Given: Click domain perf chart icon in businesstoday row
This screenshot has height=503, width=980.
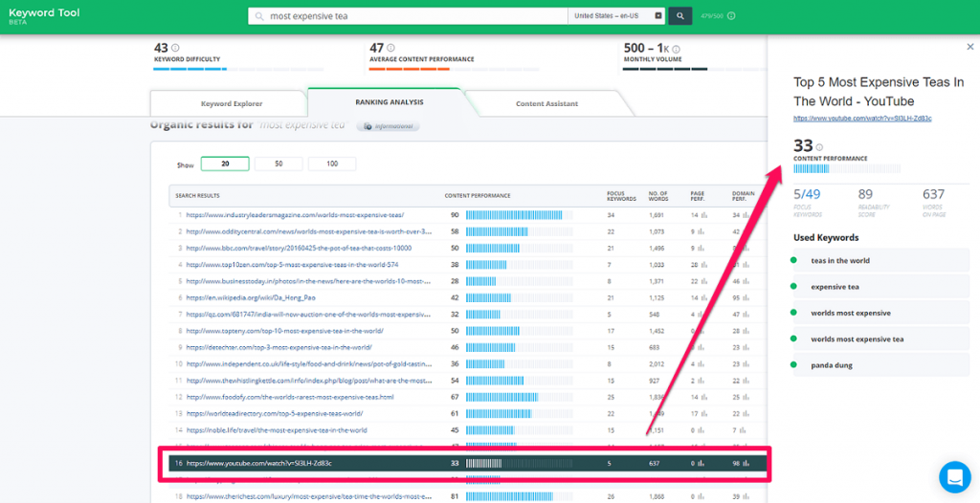Looking at the screenshot, I should (x=745, y=281).
